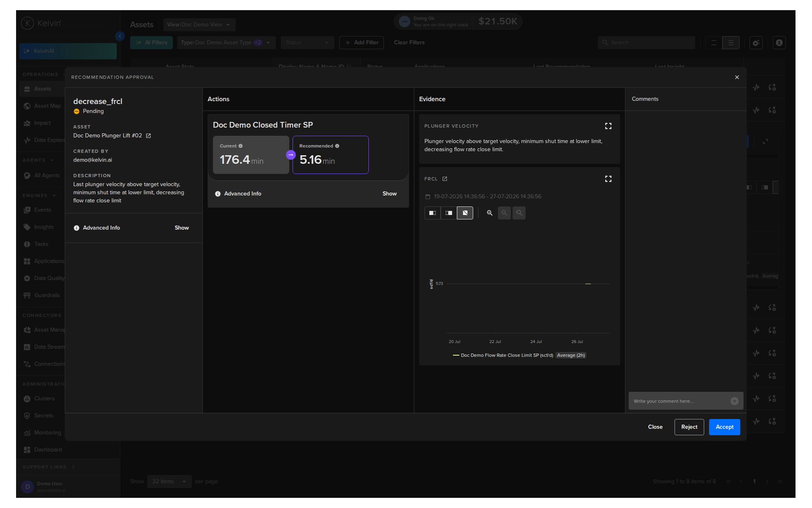Click the zoom-in magnifier on FRCL chart
The height and width of the screenshot is (508, 812).
click(x=490, y=213)
